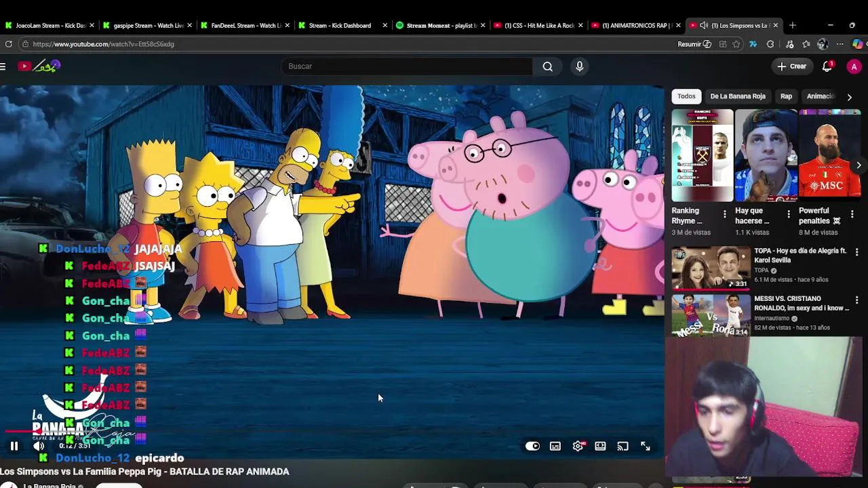Image resolution: width=868 pixels, height=488 pixels.
Task: Show more filter chips with right arrow
Action: tap(849, 97)
